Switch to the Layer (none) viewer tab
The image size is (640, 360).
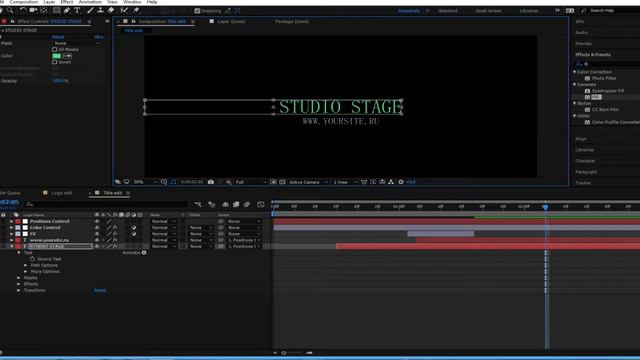point(231,21)
